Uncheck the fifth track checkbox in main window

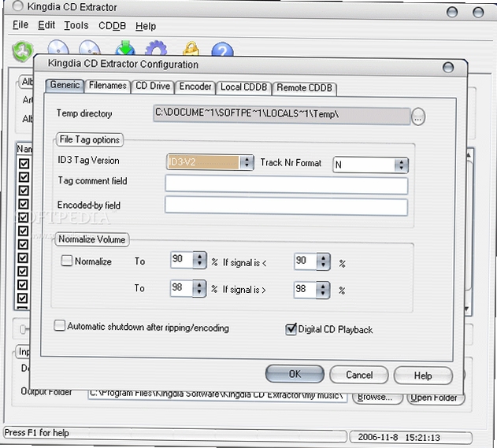pyautogui.click(x=24, y=217)
